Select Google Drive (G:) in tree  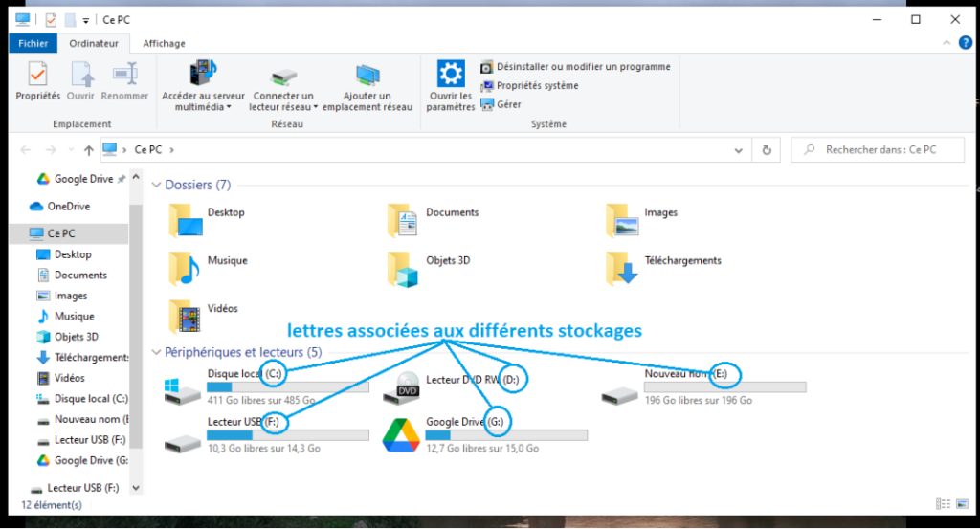click(x=82, y=460)
